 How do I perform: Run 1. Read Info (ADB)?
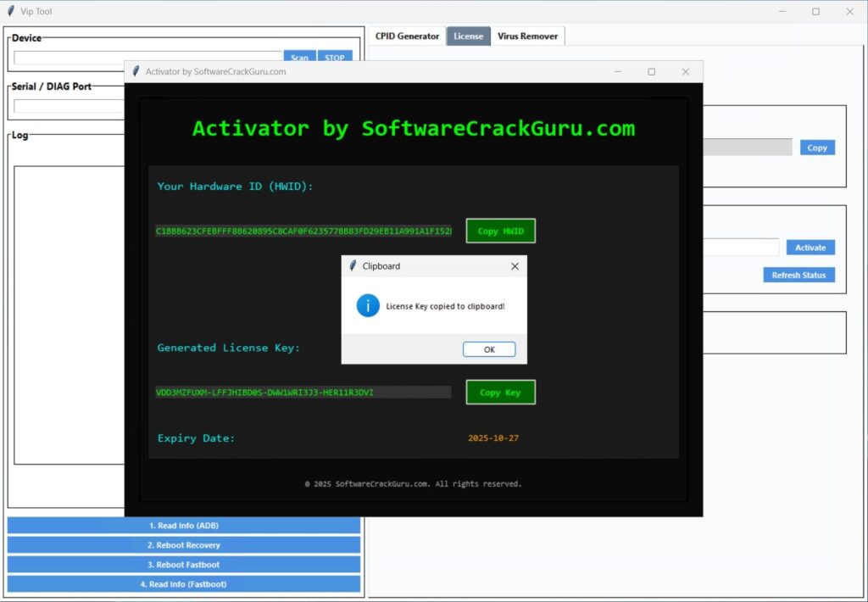tap(184, 526)
